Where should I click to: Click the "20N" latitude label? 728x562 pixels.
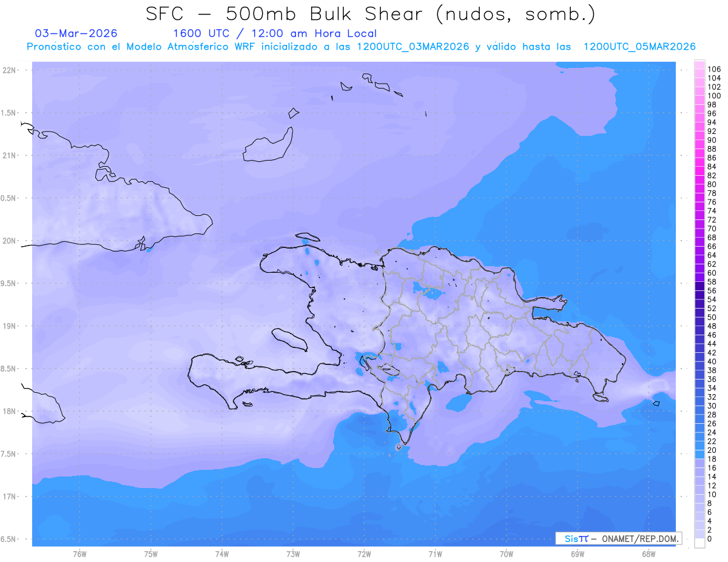[x=8, y=241]
